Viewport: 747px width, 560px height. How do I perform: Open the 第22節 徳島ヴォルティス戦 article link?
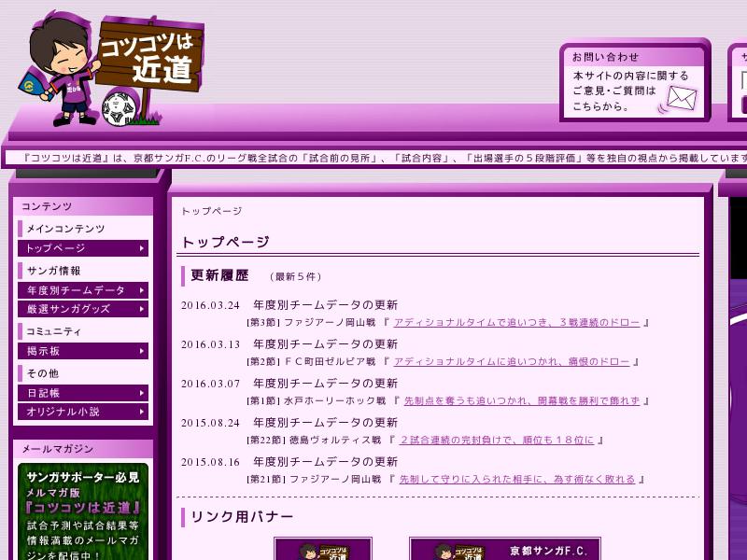pyautogui.click(x=497, y=440)
